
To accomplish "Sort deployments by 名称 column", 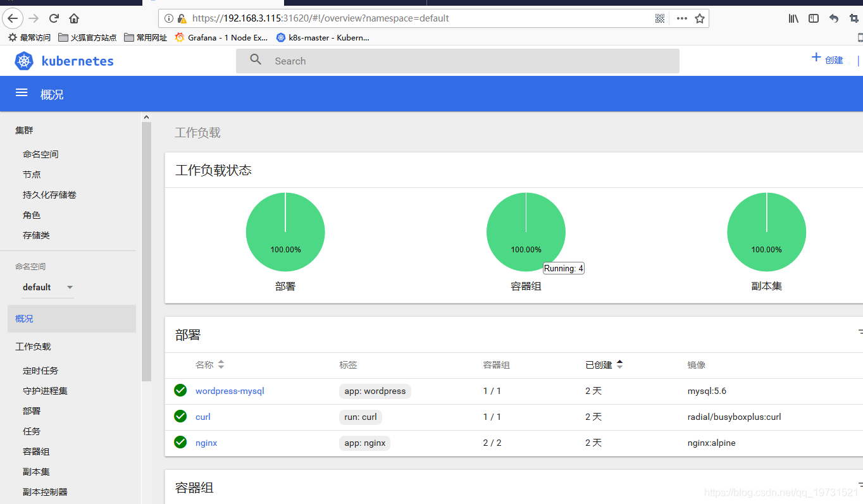I will click(x=210, y=365).
